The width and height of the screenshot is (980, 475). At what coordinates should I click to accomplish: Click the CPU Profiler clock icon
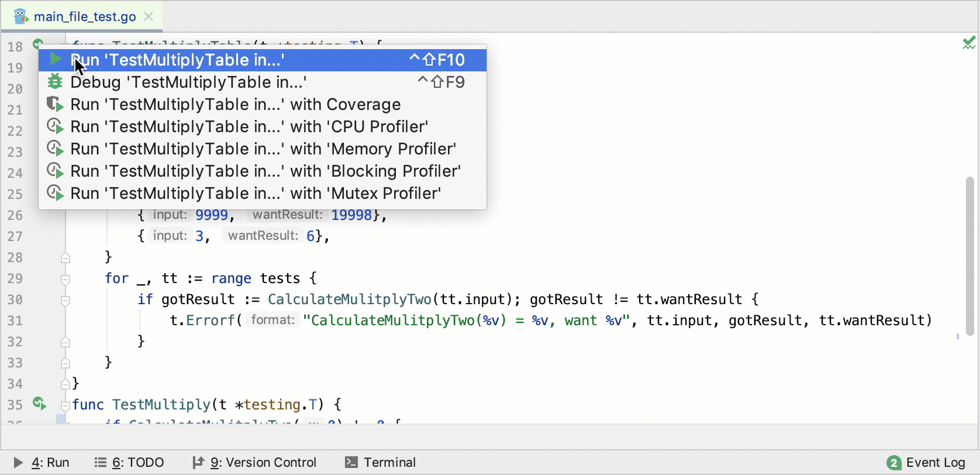click(x=55, y=126)
